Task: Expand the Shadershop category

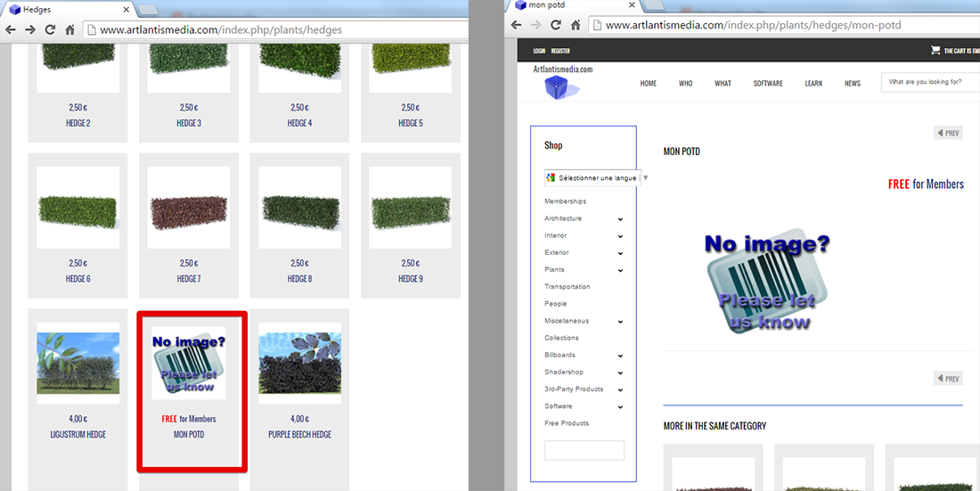Action: click(620, 372)
